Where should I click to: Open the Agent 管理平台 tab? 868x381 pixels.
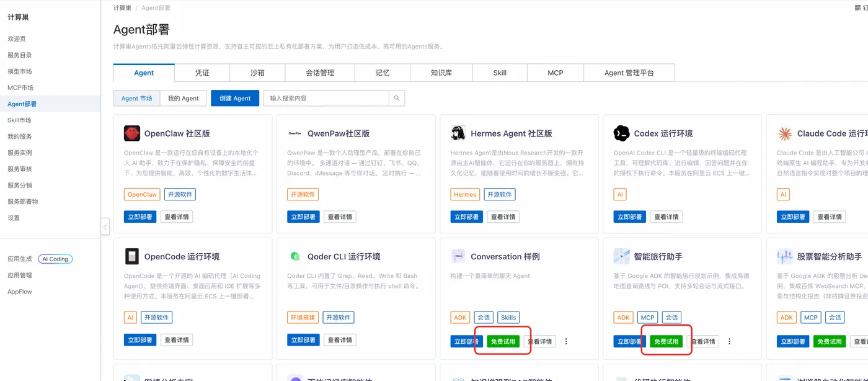coord(629,73)
